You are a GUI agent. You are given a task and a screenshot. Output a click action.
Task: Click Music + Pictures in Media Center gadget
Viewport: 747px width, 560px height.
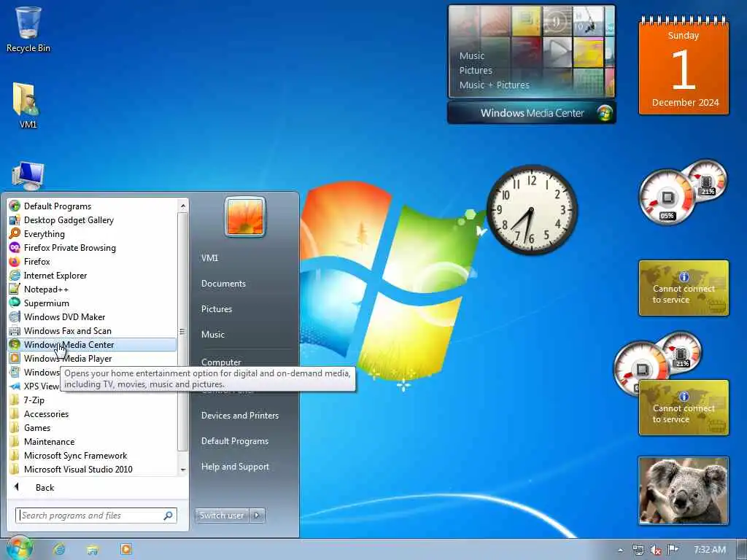[494, 85]
